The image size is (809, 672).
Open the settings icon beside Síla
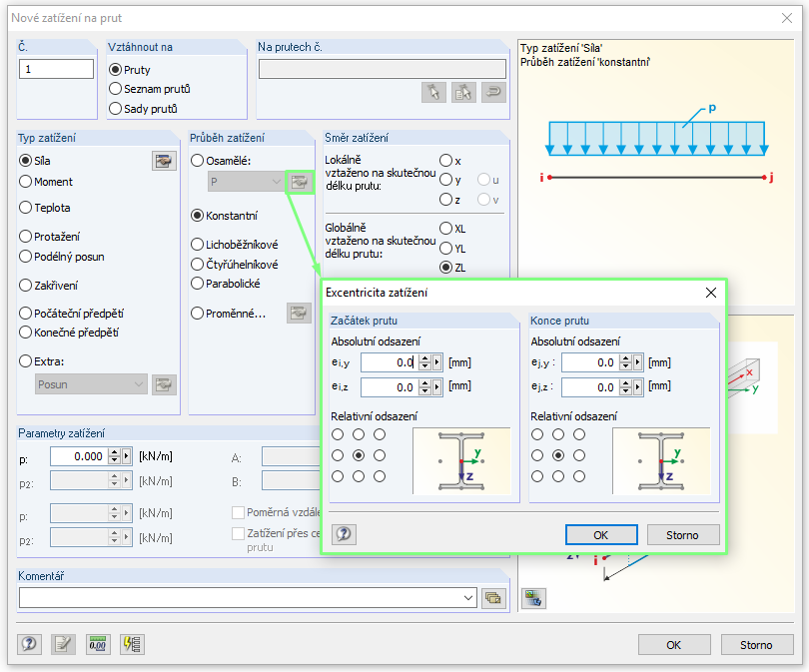tap(164, 161)
